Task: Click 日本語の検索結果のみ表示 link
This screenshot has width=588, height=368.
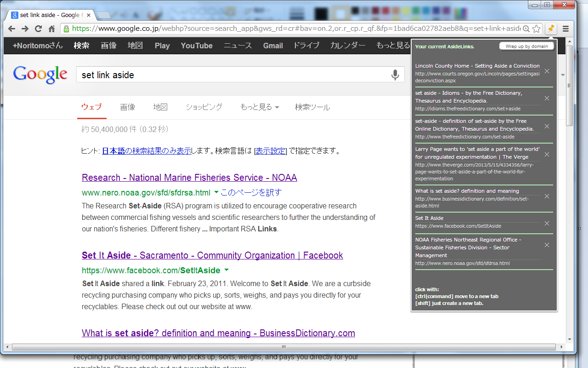Action: pyautogui.click(x=147, y=151)
